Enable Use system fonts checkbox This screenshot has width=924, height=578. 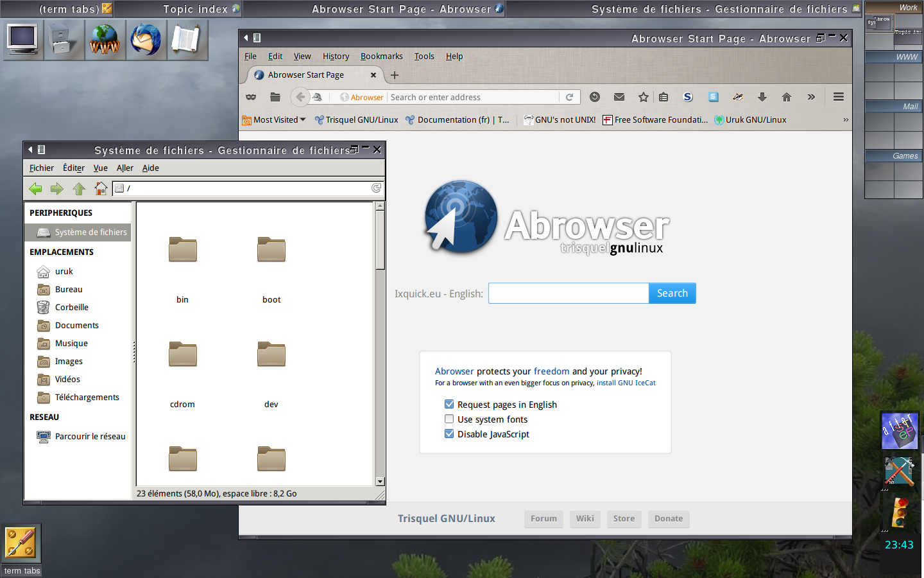tap(449, 419)
